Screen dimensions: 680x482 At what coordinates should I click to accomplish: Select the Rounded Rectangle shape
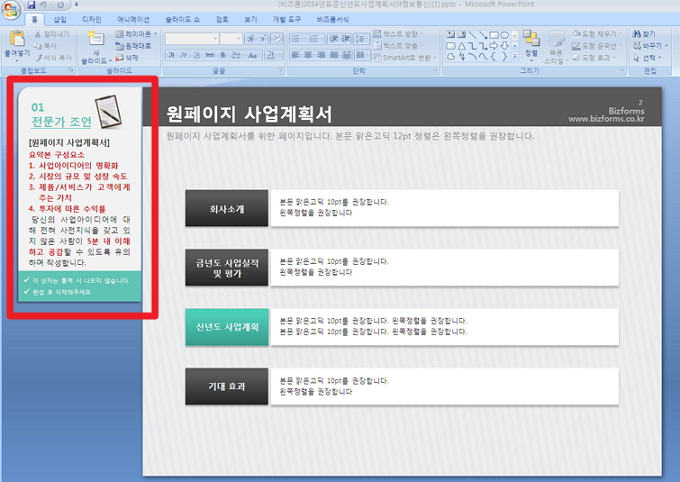click(x=451, y=46)
